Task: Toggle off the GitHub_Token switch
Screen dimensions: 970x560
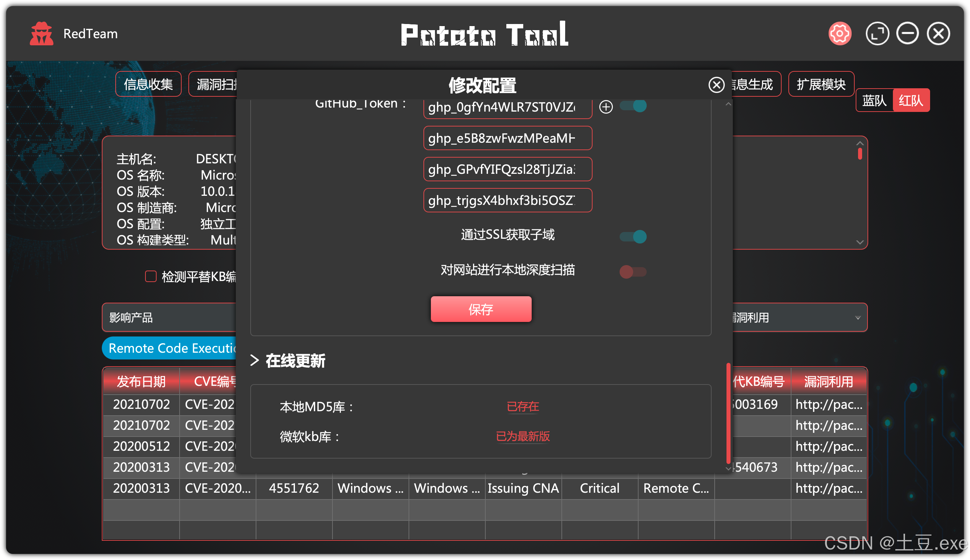Action: point(633,106)
